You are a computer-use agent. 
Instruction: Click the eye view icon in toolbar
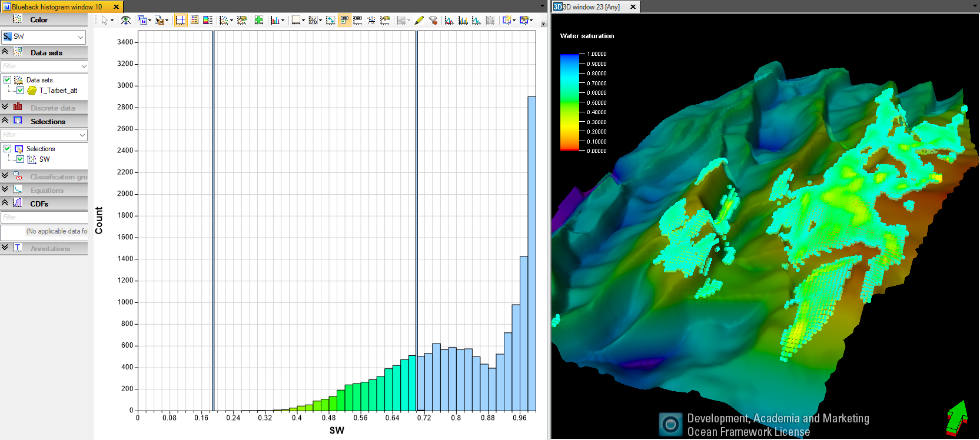pyautogui.click(x=125, y=20)
